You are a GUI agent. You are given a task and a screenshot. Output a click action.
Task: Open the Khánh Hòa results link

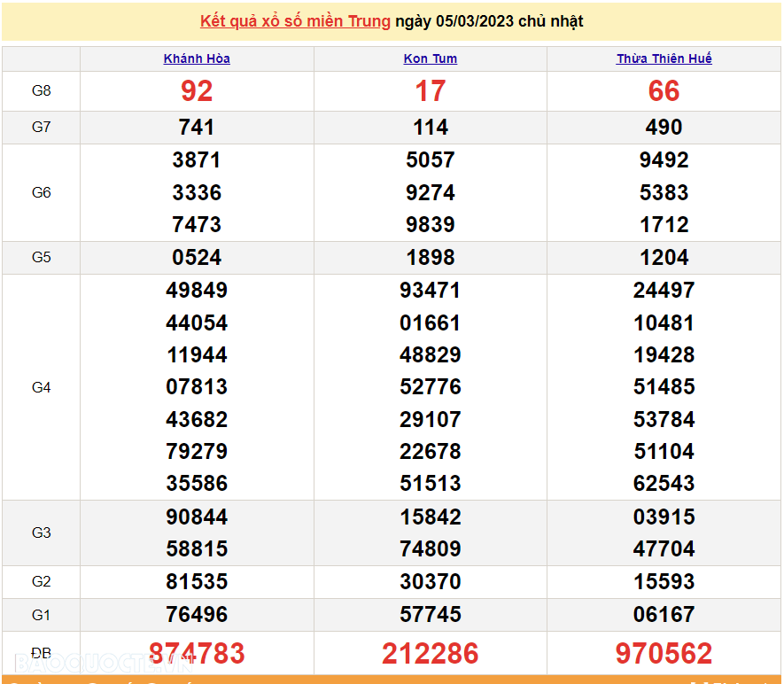pyautogui.click(x=196, y=58)
